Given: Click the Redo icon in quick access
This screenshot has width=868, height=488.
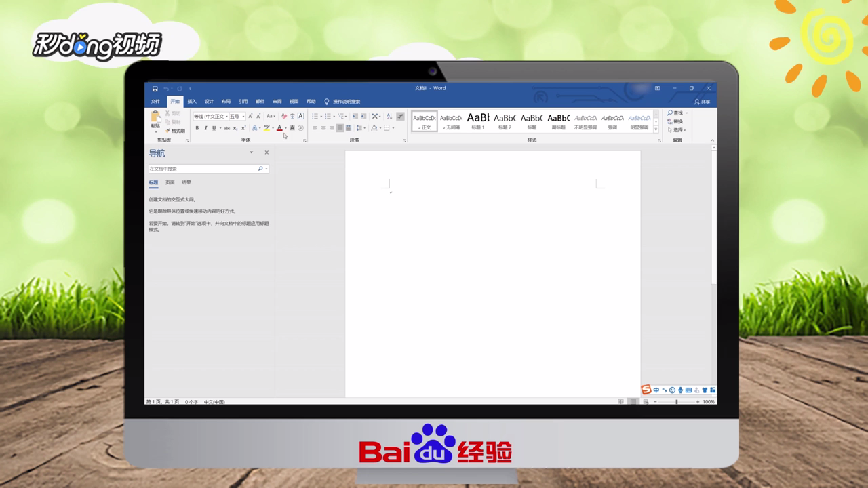Looking at the screenshot, I should 180,89.
